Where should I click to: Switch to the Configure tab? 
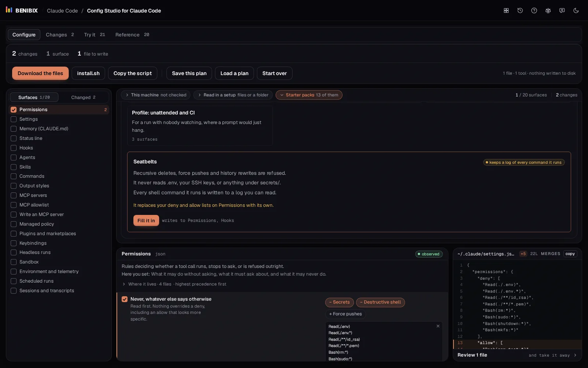(x=24, y=35)
